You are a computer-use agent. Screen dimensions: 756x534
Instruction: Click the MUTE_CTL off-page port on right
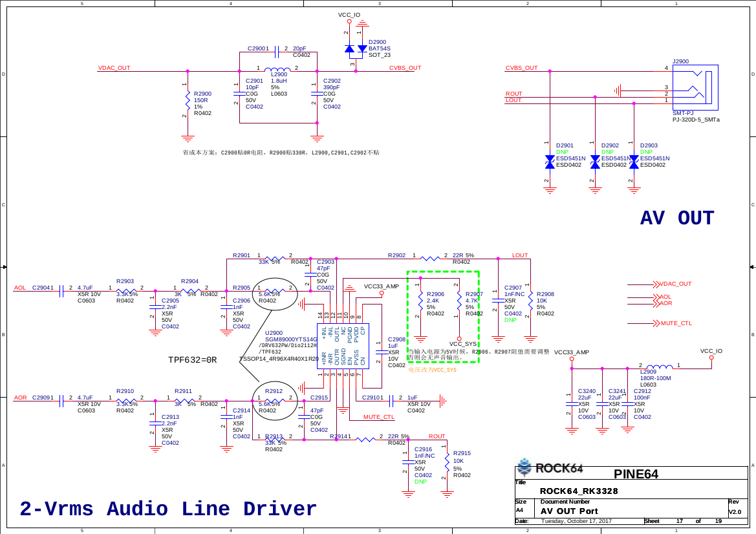(675, 323)
